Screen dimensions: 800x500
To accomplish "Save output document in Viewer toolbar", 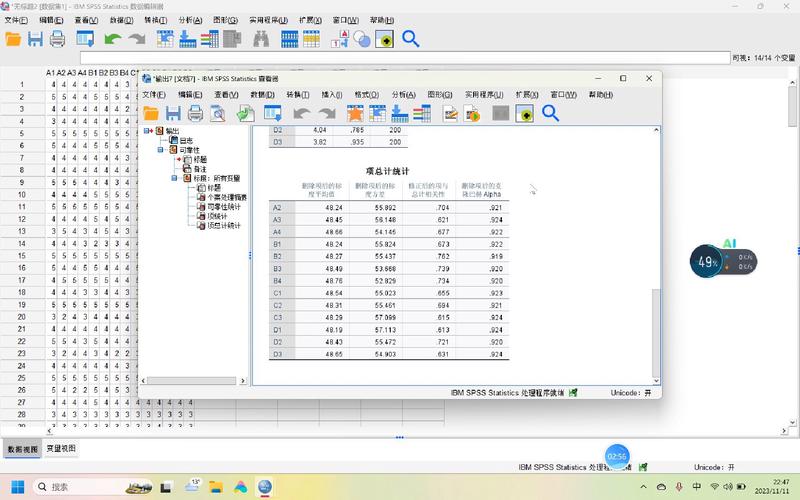I will [173, 113].
